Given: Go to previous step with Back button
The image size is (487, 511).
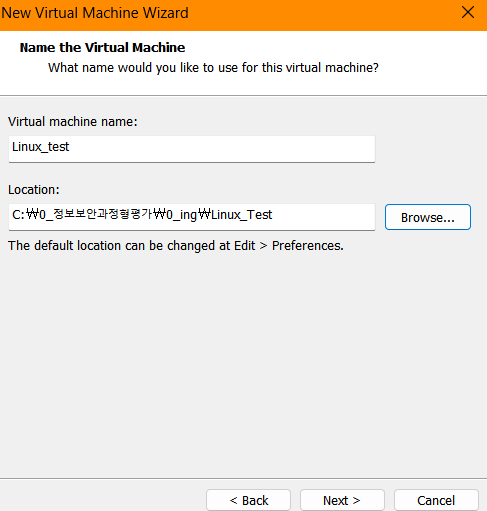Looking at the screenshot, I should (x=249, y=500).
